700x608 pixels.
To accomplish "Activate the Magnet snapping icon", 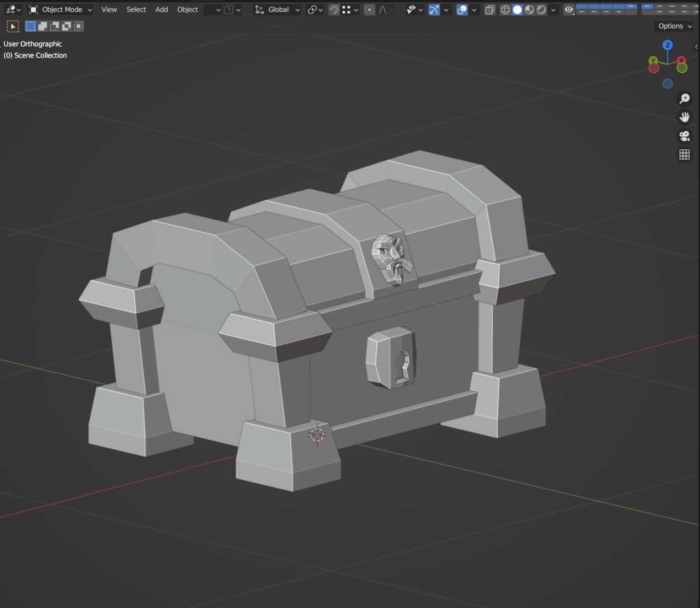I will [x=334, y=9].
